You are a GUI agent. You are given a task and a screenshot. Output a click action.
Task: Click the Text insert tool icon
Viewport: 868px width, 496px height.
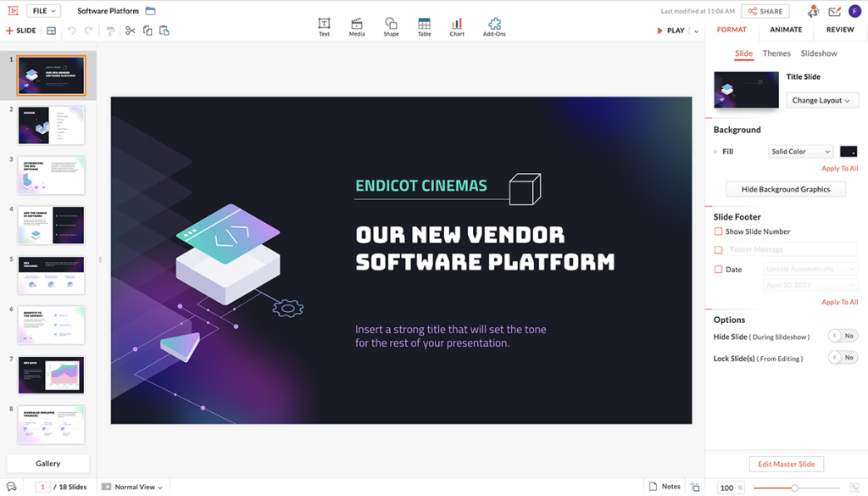click(324, 24)
